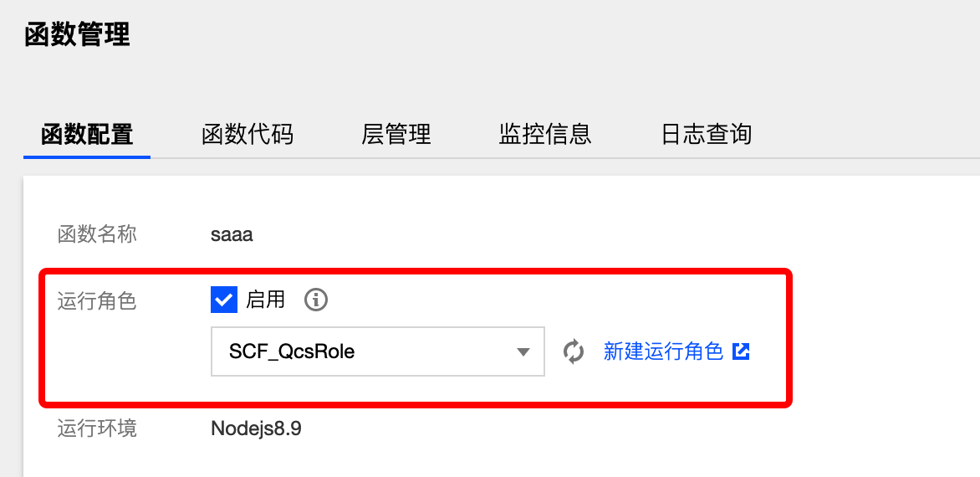Click the 函数名称 field label
Image resolution: width=980 pixels, height=477 pixels.
pos(97,235)
